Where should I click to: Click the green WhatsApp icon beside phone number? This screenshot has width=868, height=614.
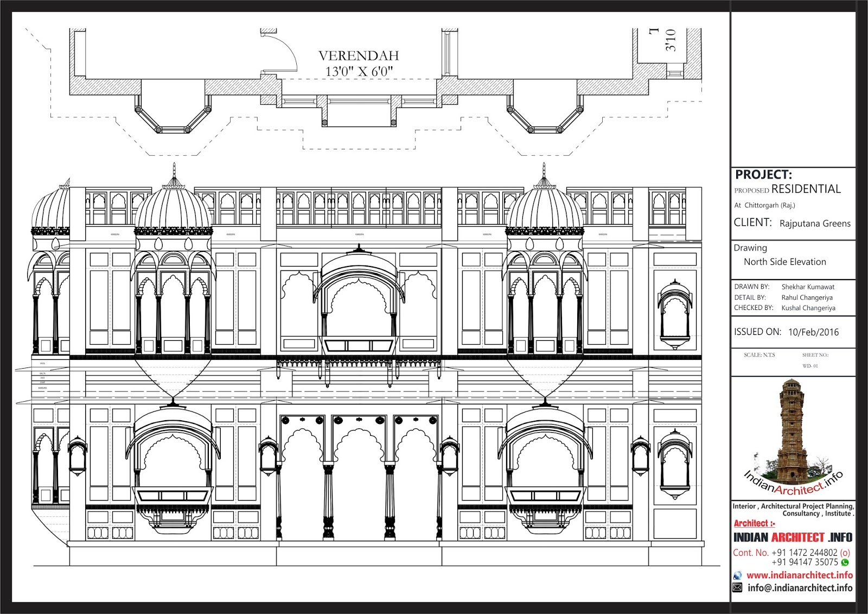point(845,562)
